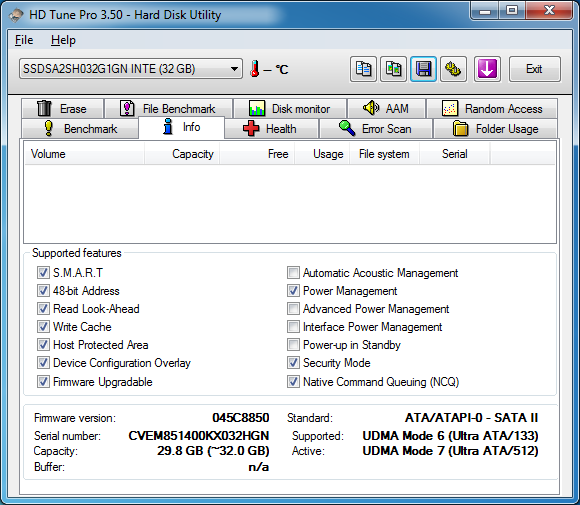Switch to the Random Access tab
580x505 pixels.
coord(492,109)
